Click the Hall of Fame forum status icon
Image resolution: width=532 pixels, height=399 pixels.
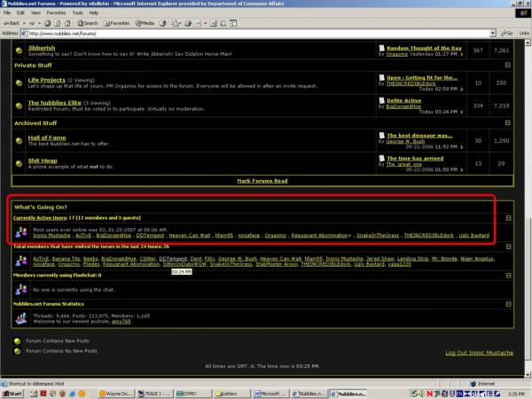point(18,139)
